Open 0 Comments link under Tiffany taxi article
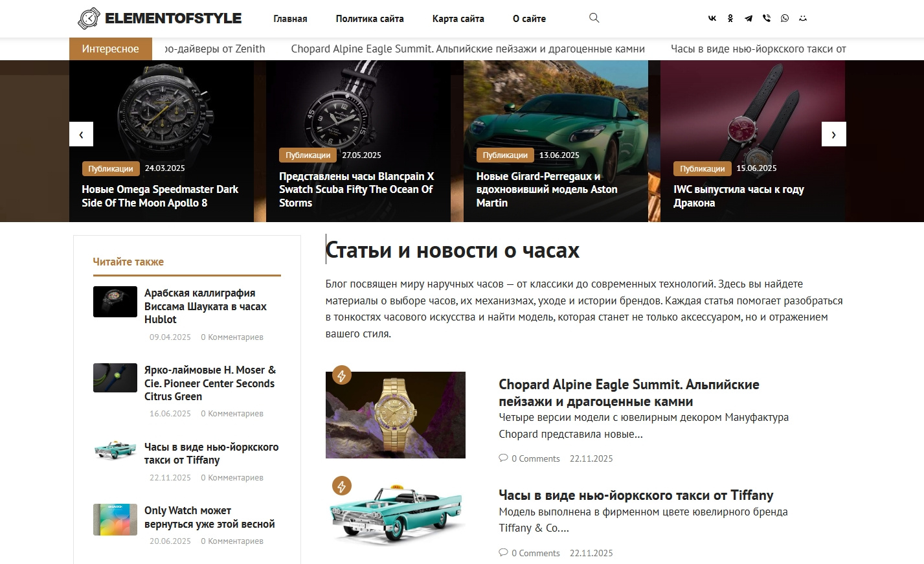The height and width of the screenshot is (564, 924). point(535,553)
